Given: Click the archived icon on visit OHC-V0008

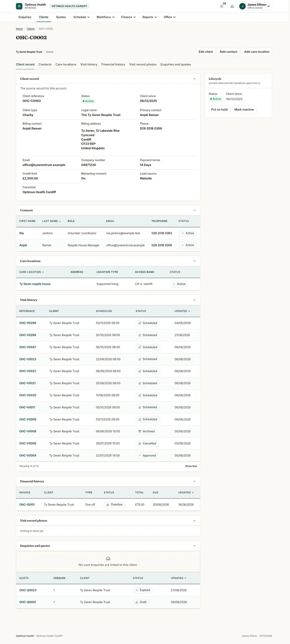Looking at the screenshot, I should 140,431.
